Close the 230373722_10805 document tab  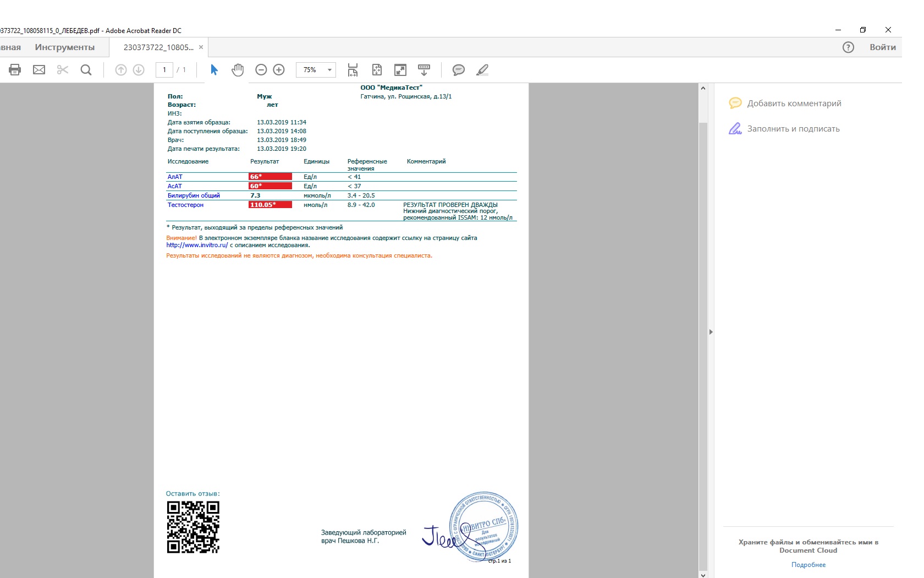[x=201, y=47]
